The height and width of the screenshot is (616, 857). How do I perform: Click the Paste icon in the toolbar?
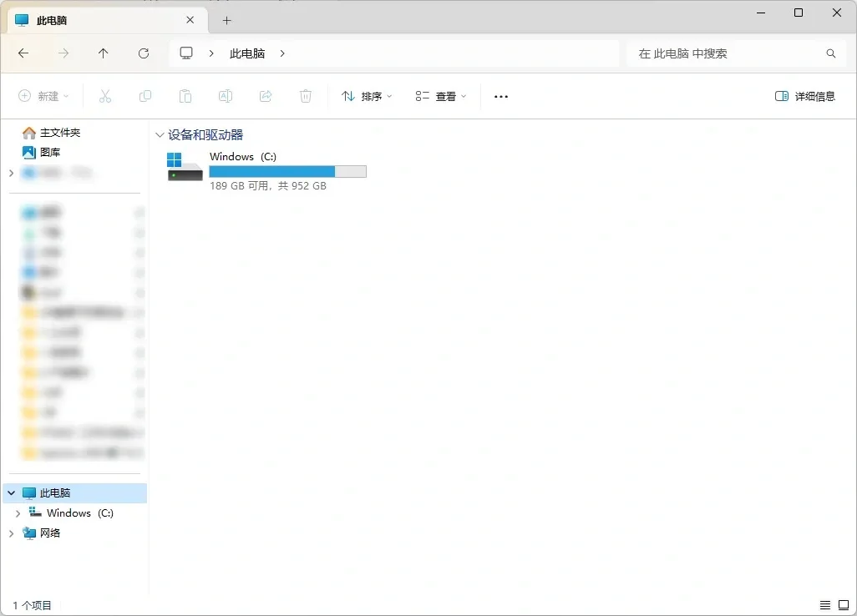(185, 96)
